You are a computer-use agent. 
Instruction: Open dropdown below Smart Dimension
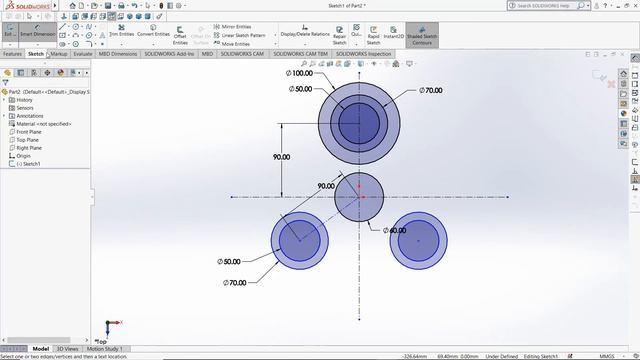(x=37, y=44)
